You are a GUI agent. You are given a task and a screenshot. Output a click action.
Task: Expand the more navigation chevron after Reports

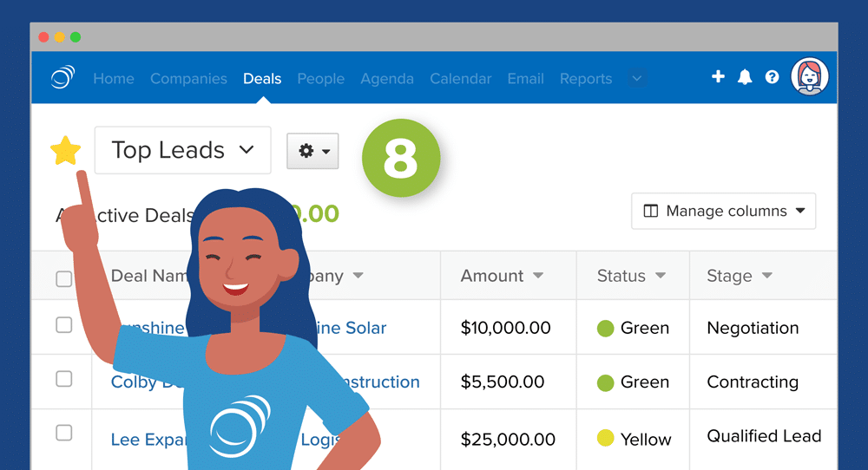pos(637,79)
